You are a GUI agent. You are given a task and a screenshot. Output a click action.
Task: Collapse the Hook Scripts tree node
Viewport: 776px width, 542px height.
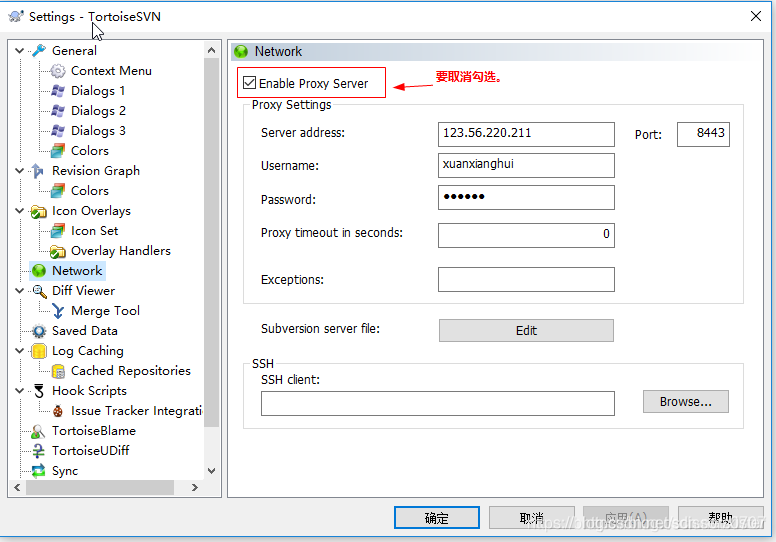[x=20, y=391]
